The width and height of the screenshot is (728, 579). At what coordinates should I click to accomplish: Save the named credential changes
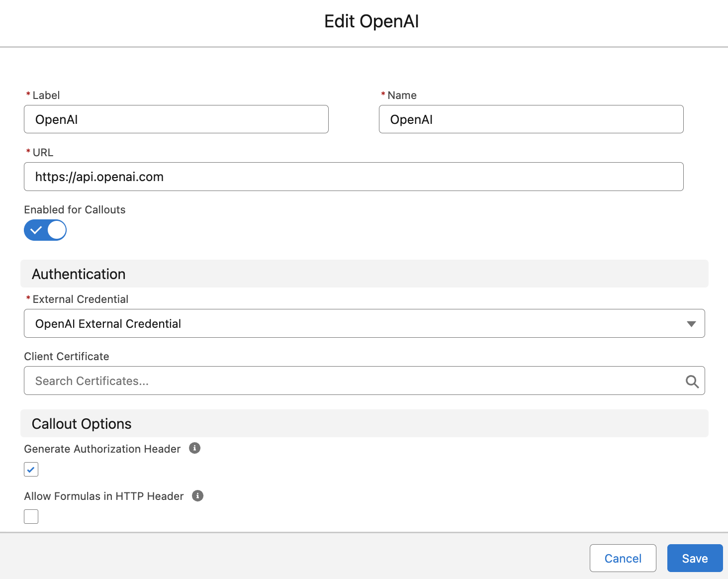pyautogui.click(x=694, y=559)
